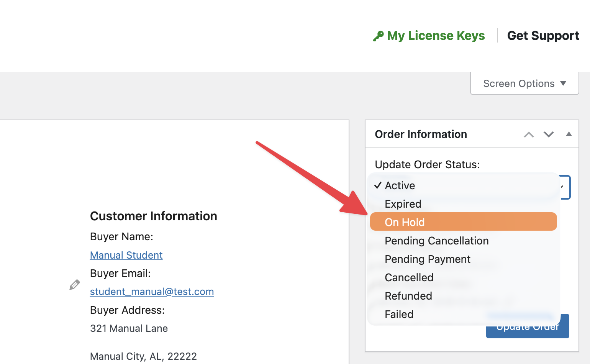Select the checked Active status option

(x=400, y=185)
